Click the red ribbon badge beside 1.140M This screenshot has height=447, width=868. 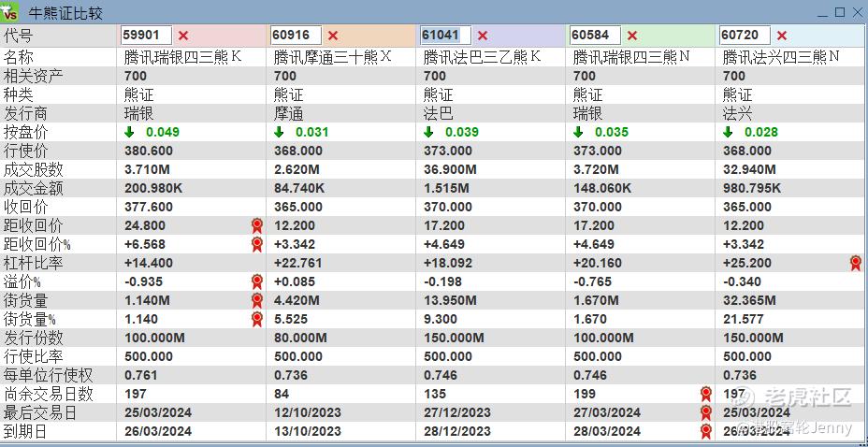[x=257, y=300]
